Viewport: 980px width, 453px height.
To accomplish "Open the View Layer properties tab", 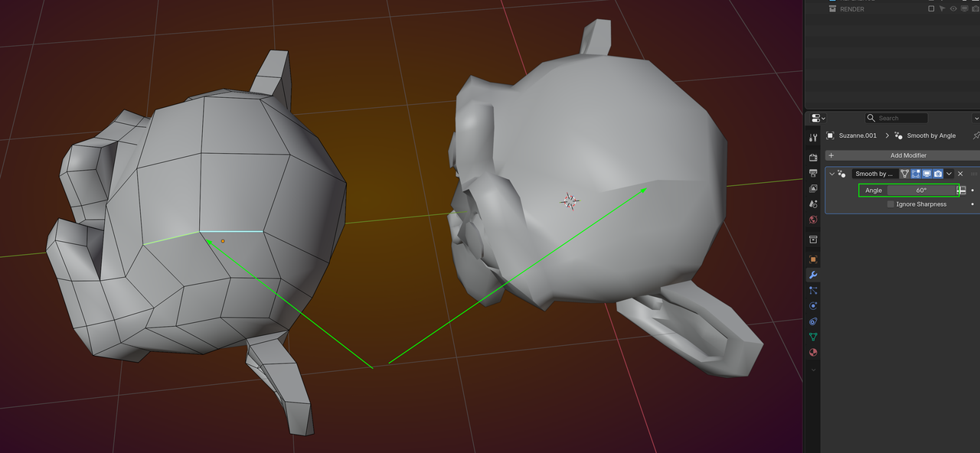I will (813, 188).
